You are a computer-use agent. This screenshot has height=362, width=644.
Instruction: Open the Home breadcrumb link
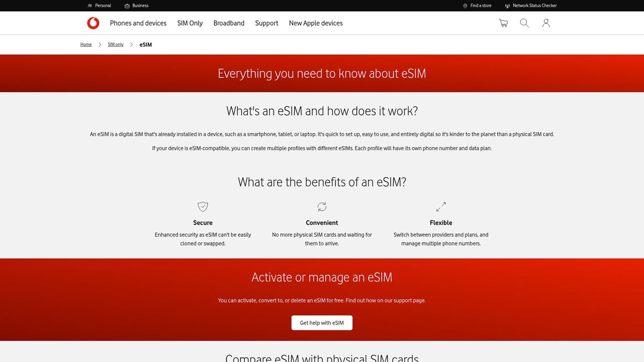(x=86, y=45)
